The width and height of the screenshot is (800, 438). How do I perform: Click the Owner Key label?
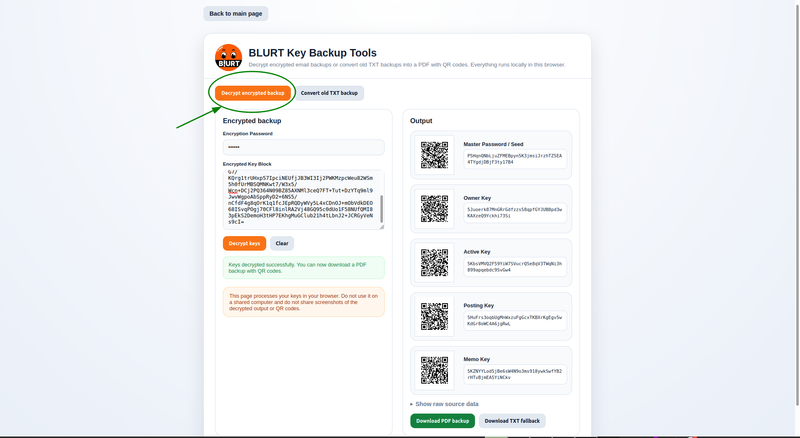click(477, 198)
